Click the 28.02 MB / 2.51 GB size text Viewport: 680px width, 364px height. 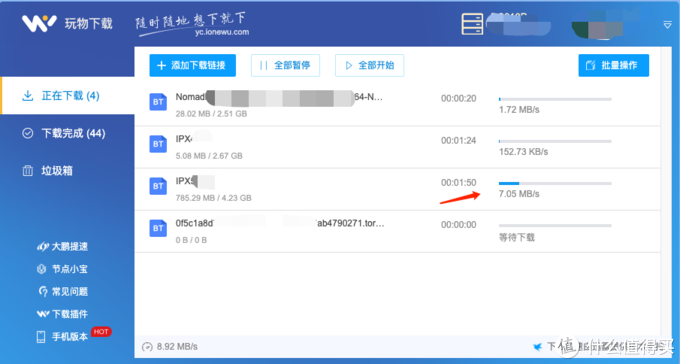tap(211, 114)
